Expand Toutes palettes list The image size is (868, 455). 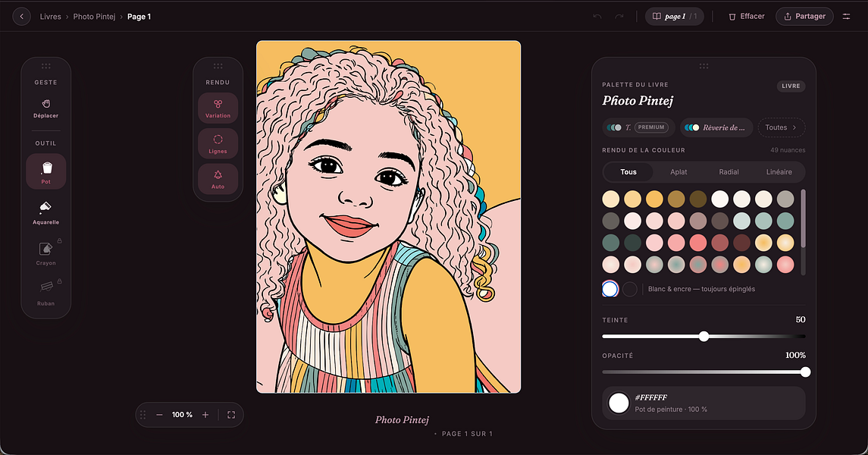[781, 127]
